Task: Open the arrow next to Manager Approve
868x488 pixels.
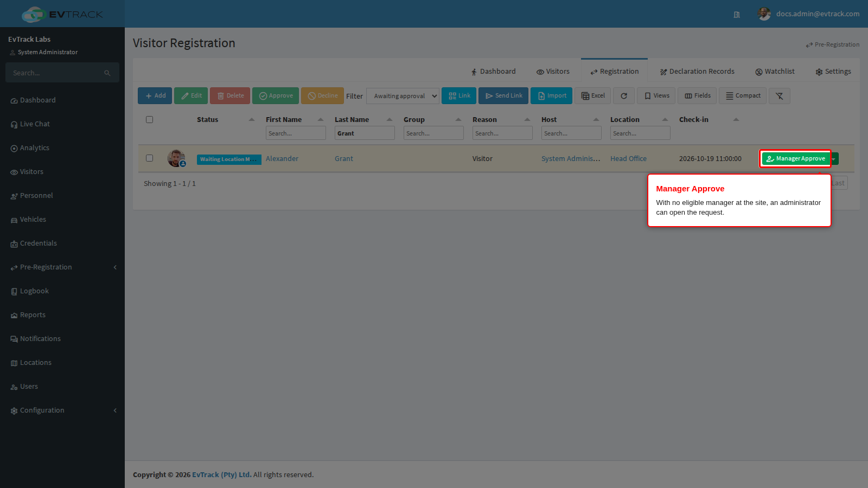Action: [x=834, y=159]
